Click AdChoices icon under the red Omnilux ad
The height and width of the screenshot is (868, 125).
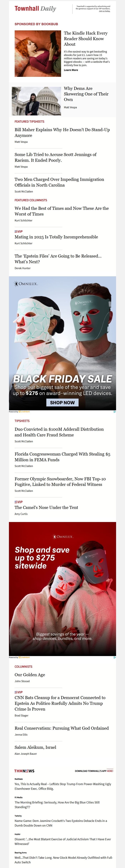(115, 657)
